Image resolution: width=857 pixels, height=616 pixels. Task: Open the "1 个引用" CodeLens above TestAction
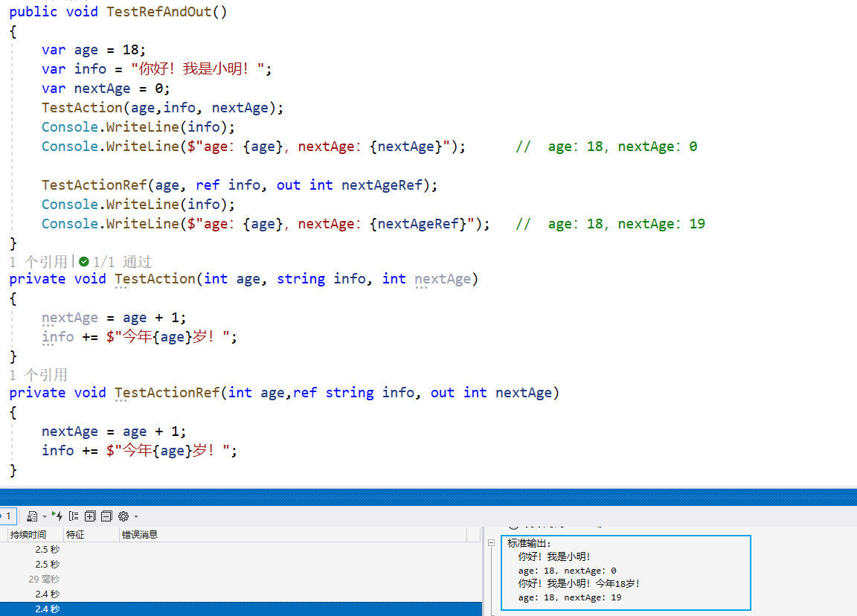point(38,262)
